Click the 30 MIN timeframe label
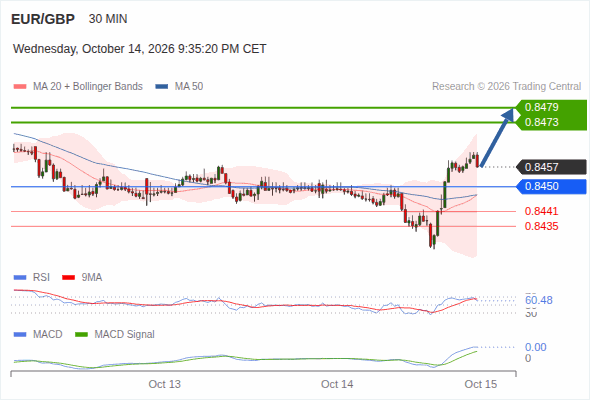 pos(108,19)
